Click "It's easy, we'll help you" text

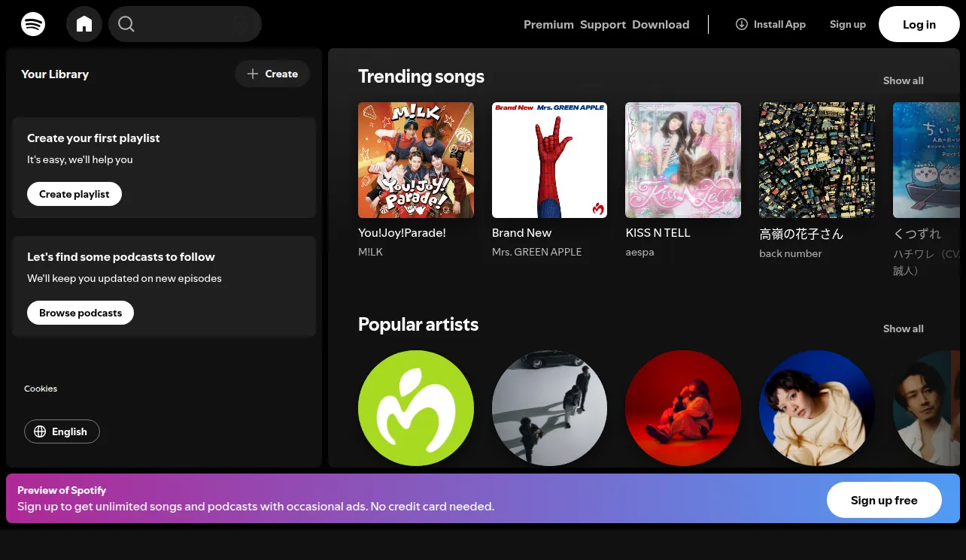(x=80, y=159)
